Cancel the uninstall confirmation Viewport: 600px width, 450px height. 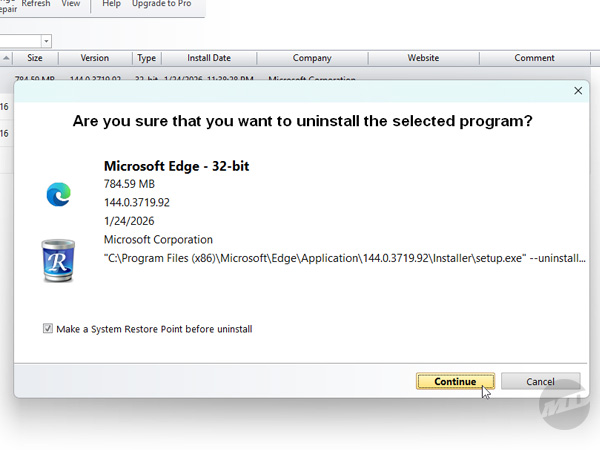click(x=540, y=381)
